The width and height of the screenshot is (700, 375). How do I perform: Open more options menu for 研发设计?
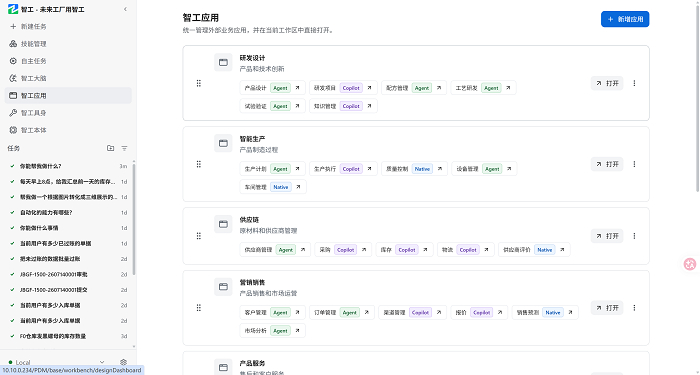pyautogui.click(x=634, y=83)
